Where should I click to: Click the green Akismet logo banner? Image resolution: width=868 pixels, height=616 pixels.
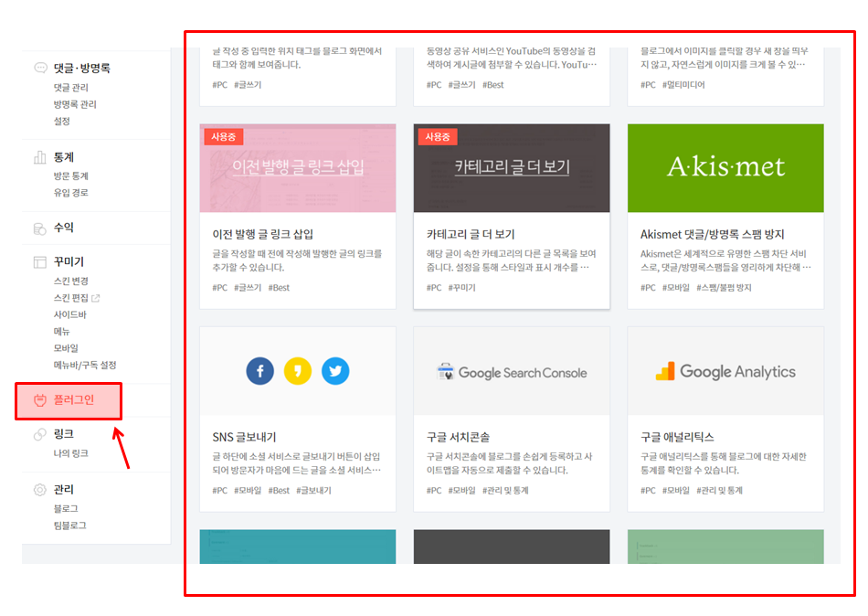pyautogui.click(x=725, y=168)
